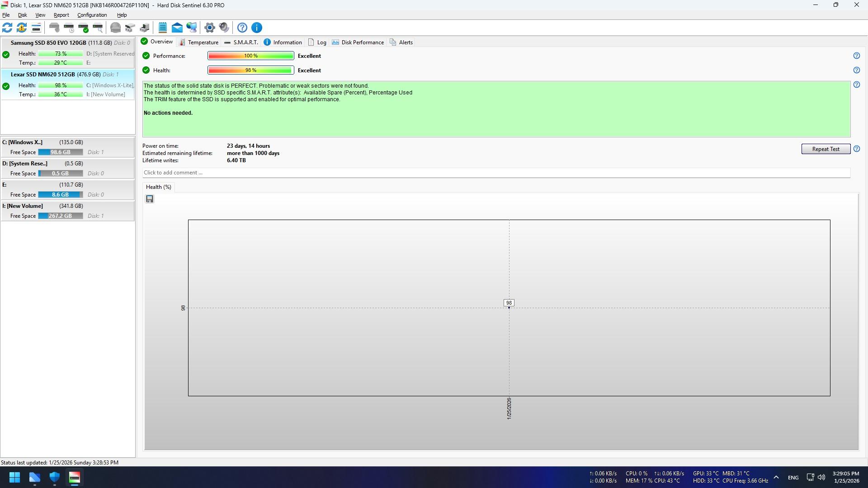Open the Disk menu
Screen dimensions: 868x488
click(x=22, y=15)
